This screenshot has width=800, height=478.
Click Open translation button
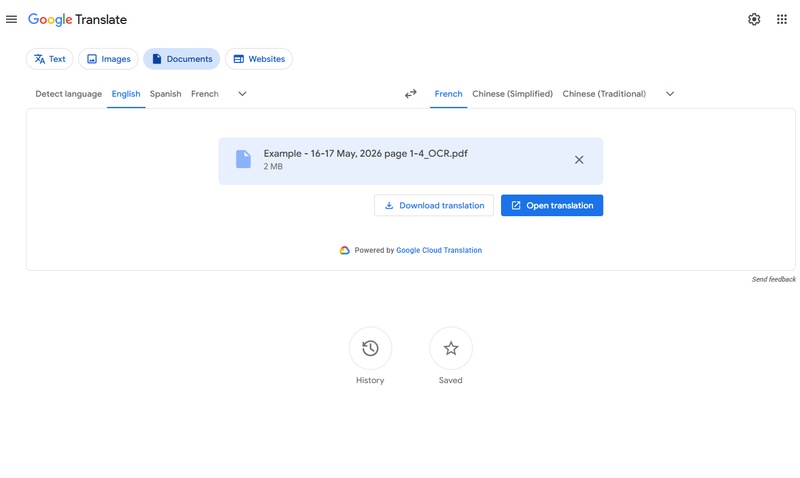click(x=552, y=205)
